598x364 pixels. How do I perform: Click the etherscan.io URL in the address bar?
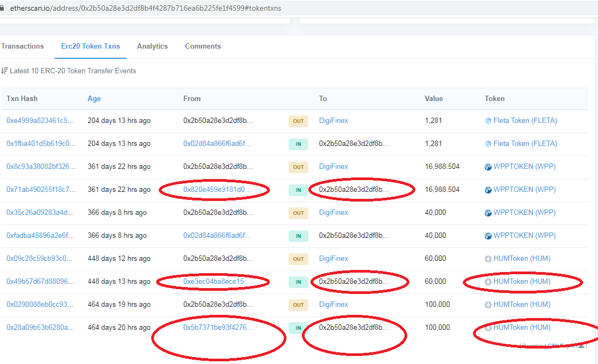[146, 8]
